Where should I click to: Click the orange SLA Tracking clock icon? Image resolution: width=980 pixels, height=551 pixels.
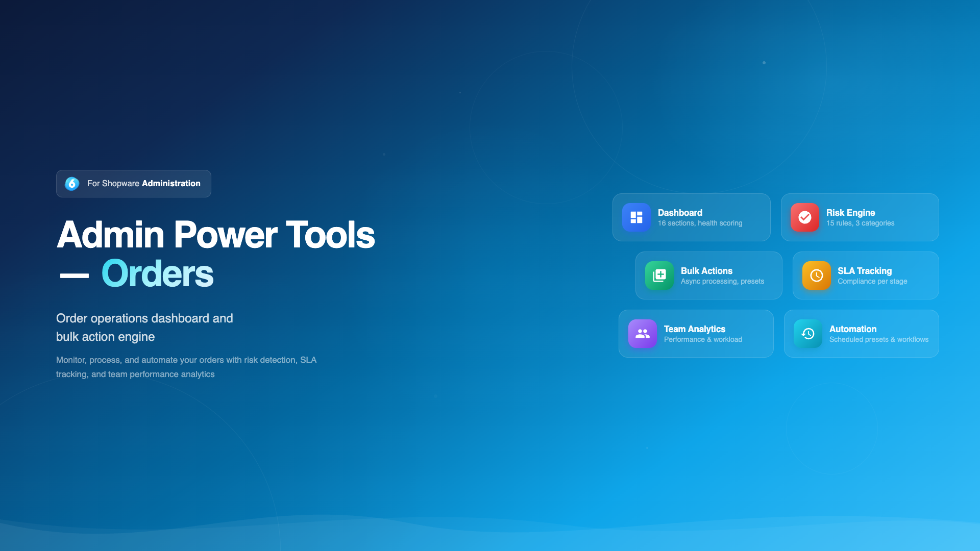(x=816, y=275)
